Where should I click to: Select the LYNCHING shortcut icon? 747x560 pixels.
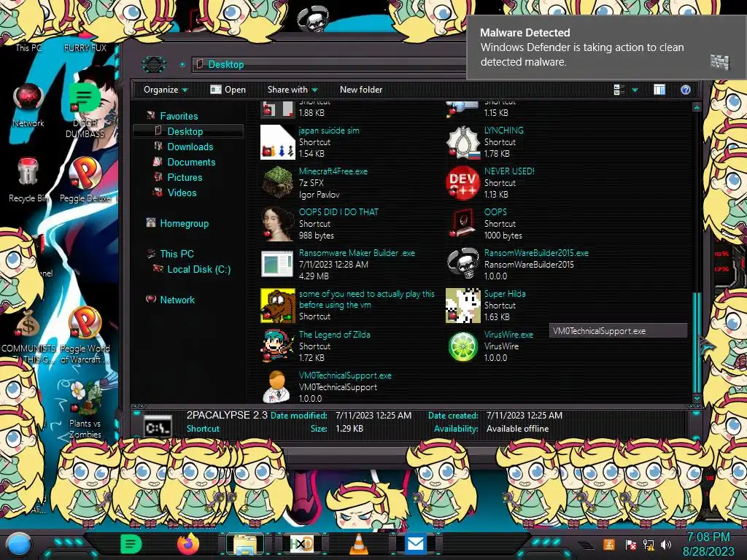[462, 142]
